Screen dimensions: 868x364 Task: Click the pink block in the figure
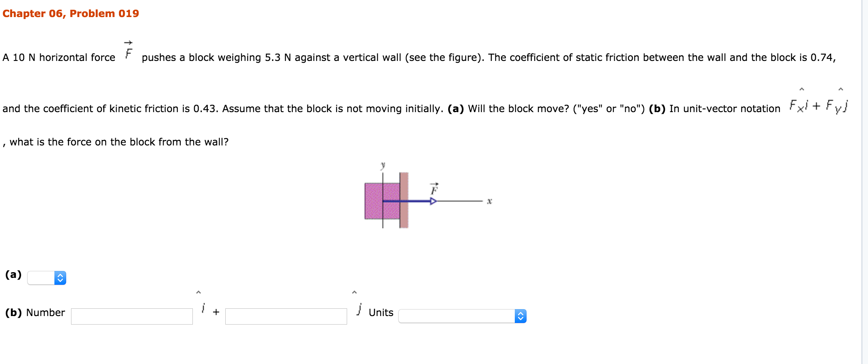tap(382, 201)
